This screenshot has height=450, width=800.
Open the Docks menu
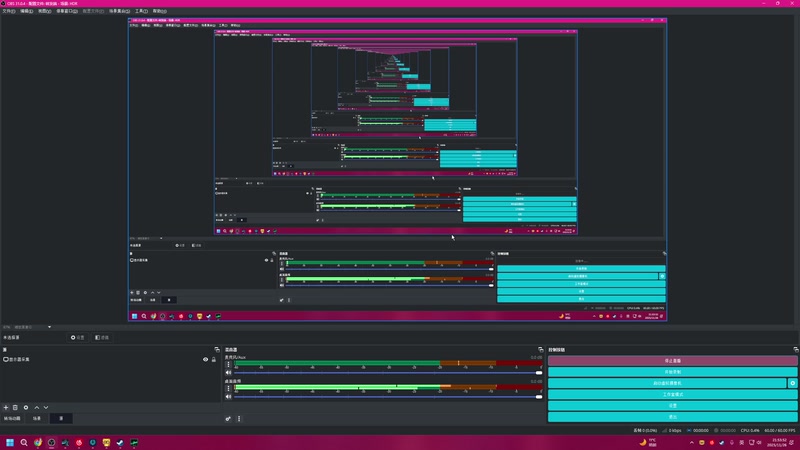(67, 11)
